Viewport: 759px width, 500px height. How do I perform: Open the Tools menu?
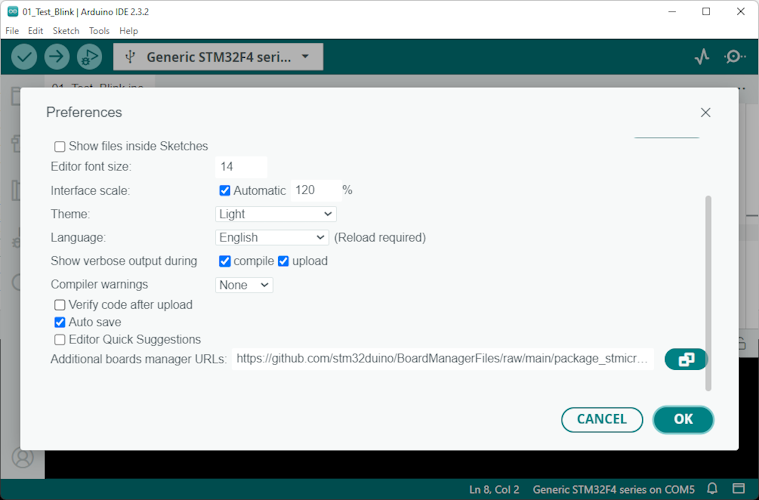pos(99,30)
